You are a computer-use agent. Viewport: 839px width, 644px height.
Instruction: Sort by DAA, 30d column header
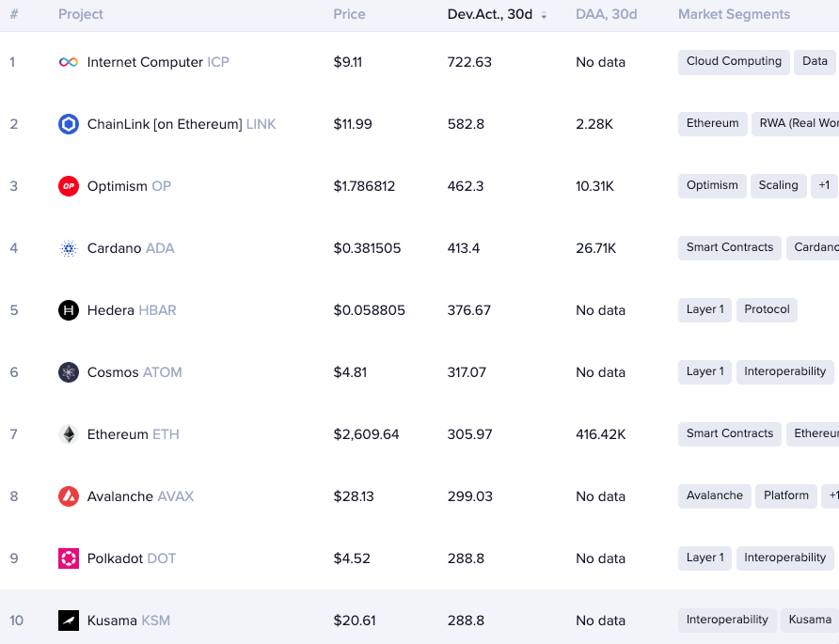(x=607, y=14)
